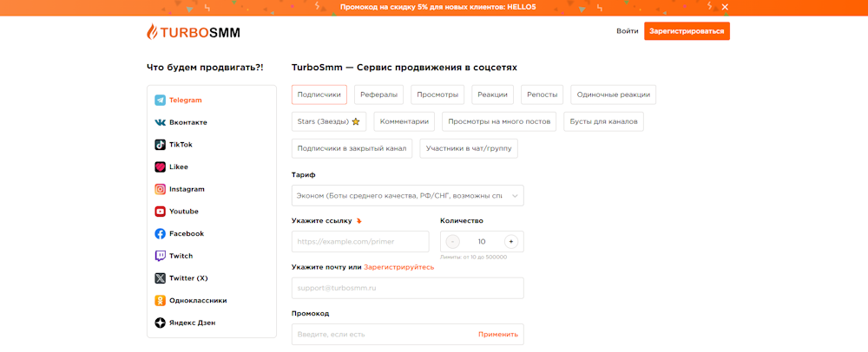This screenshot has width=868, height=352.
Task: Close the promo banner with X
Action: point(725,7)
